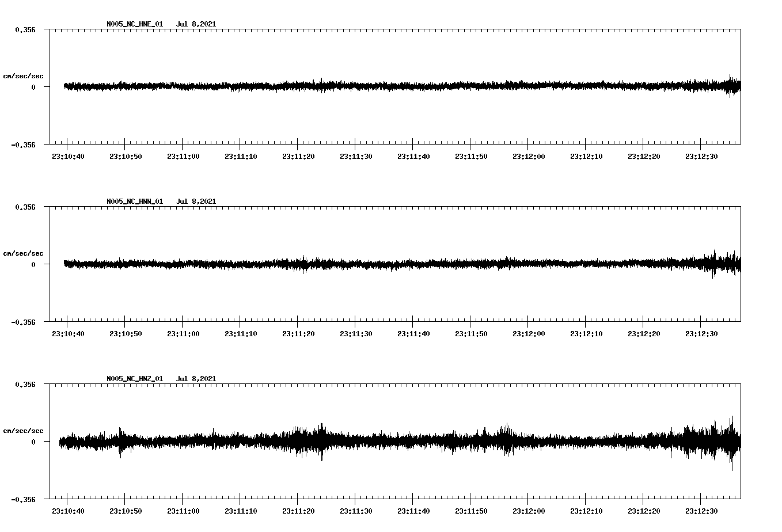Select the 23:12:00 tick on the middle plot
The width and height of the screenshot is (782, 532).
click(x=529, y=333)
